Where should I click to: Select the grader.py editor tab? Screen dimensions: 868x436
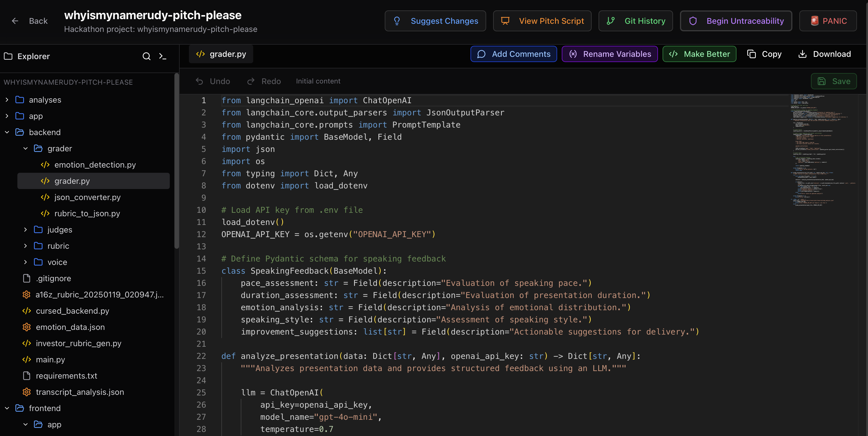(221, 54)
